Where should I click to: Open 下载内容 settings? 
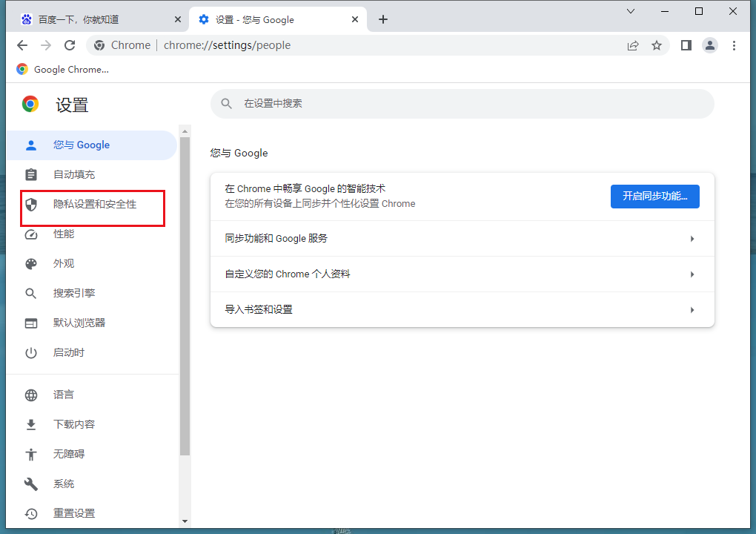coord(92,424)
